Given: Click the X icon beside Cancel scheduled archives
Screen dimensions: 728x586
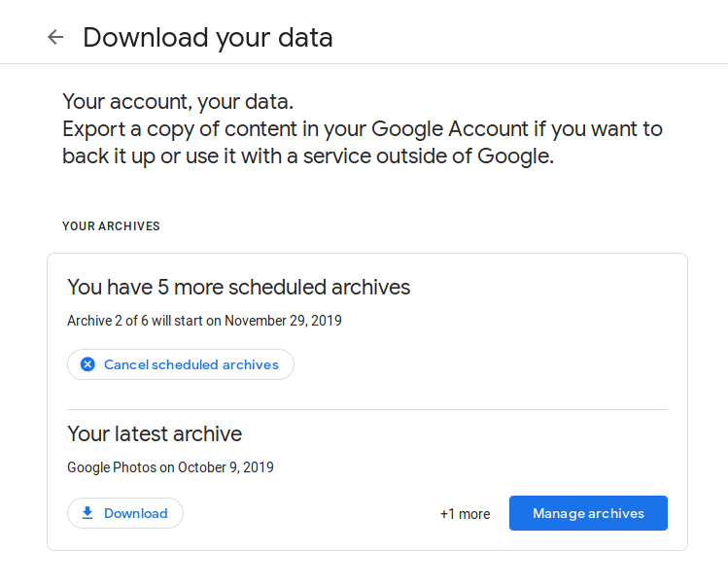Looking at the screenshot, I should (x=87, y=364).
